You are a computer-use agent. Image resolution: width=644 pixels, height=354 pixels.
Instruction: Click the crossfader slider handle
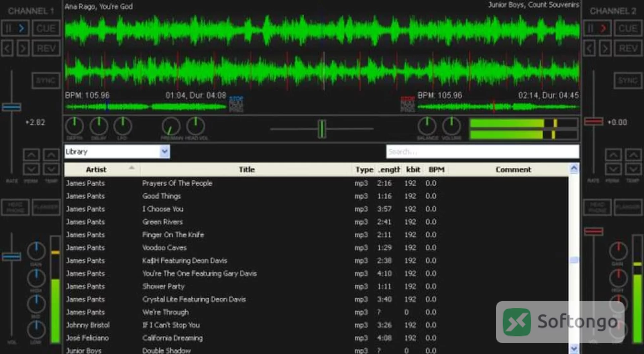[x=322, y=129]
